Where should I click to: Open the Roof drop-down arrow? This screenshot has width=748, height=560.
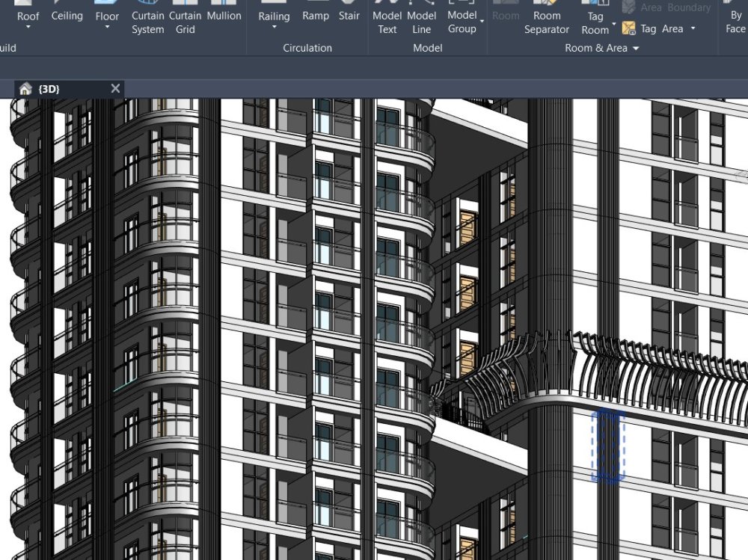click(x=28, y=28)
